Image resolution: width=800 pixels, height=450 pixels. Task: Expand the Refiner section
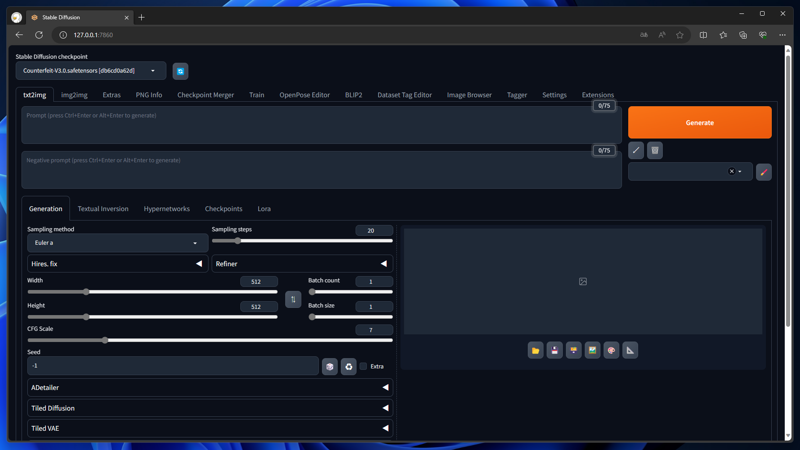click(x=302, y=264)
